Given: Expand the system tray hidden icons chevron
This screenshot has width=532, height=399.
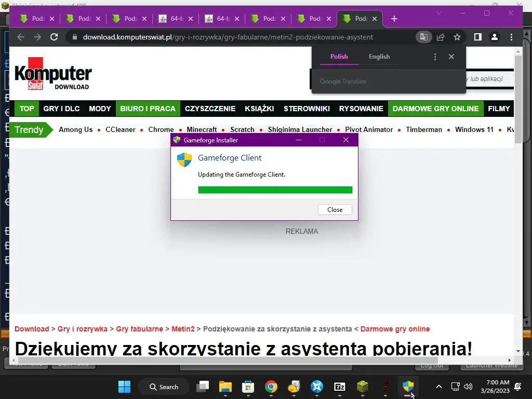Looking at the screenshot, I should click(x=438, y=387).
